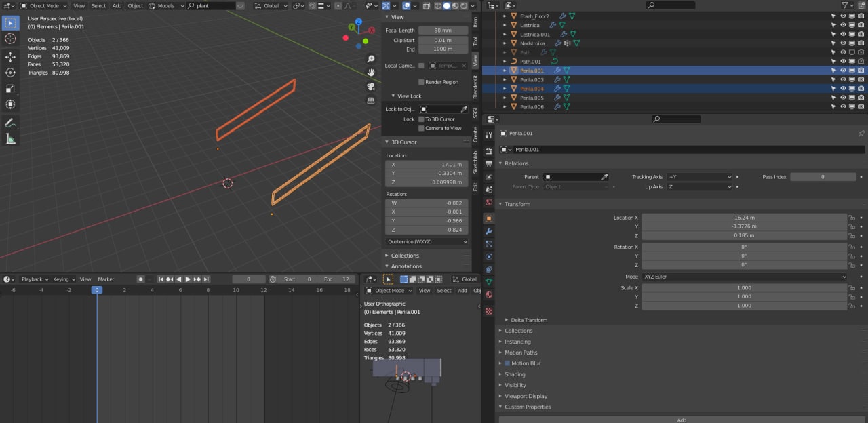Open the Tracking Axis dropdown
The image size is (868, 423).
click(699, 177)
